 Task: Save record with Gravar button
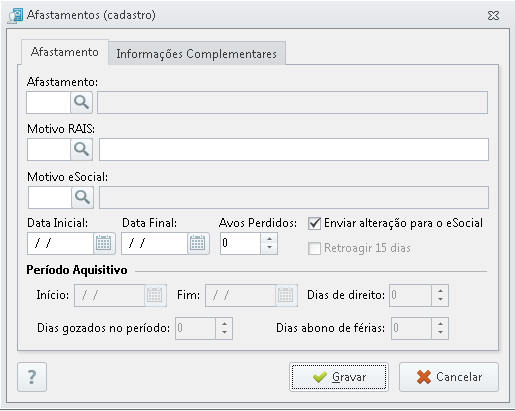coord(339,377)
